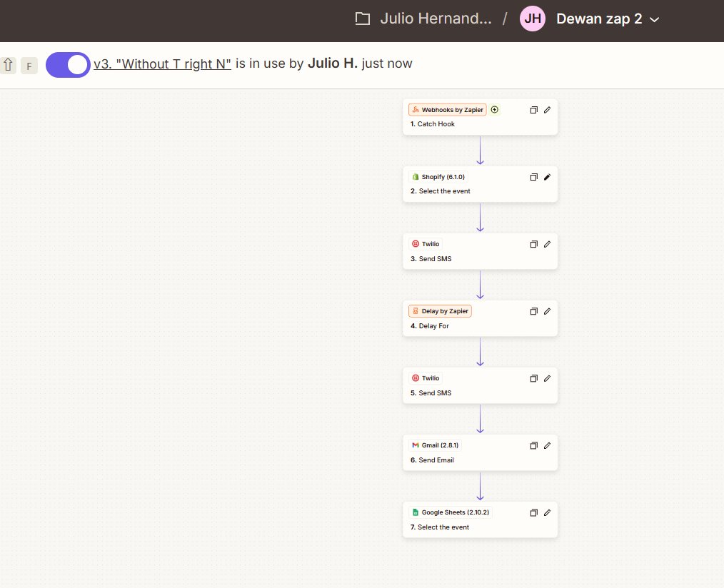The image size is (724, 588).
Task: Click the Twilio badge on step 5
Action: pyautogui.click(x=426, y=378)
